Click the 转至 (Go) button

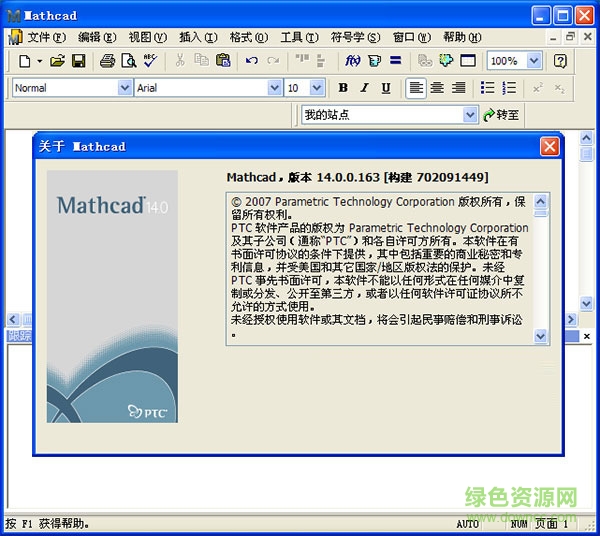point(502,115)
